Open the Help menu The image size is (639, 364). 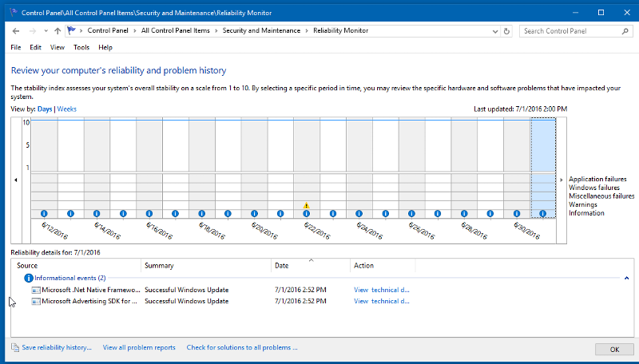click(x=105, y=47)
